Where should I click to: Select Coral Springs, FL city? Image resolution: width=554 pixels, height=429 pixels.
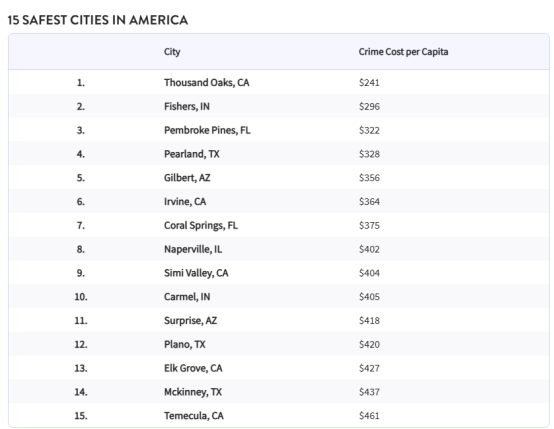pyautogui.click(x=201, y=225)
